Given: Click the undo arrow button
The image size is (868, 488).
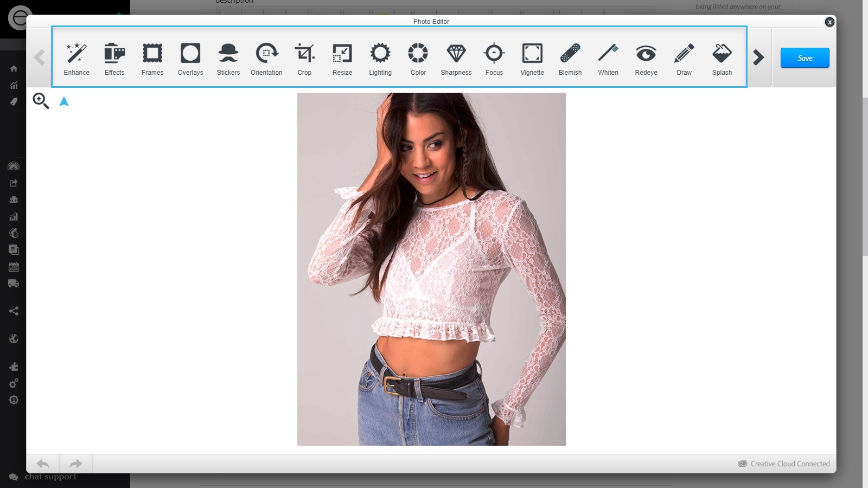Looking at the screenshot, I should click(x=43, y=464).
